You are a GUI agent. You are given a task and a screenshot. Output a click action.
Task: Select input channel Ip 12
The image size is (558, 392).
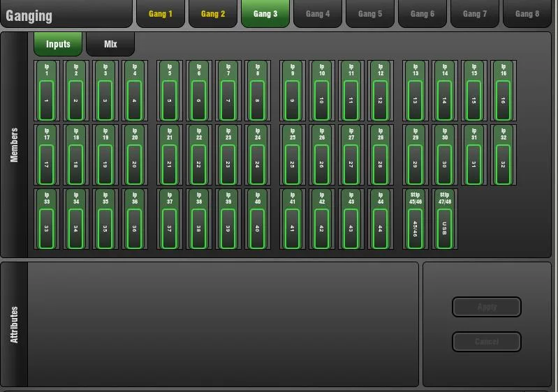coord(381,91)
